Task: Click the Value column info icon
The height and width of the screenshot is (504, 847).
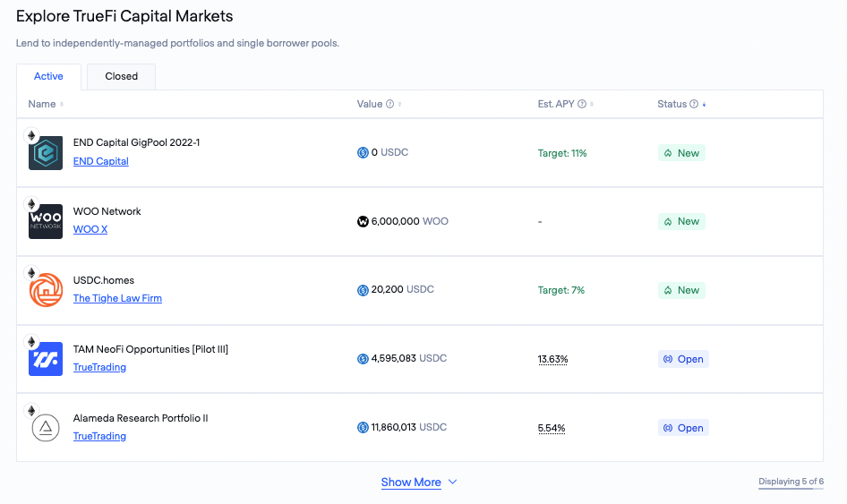Action: pos(390,104)
